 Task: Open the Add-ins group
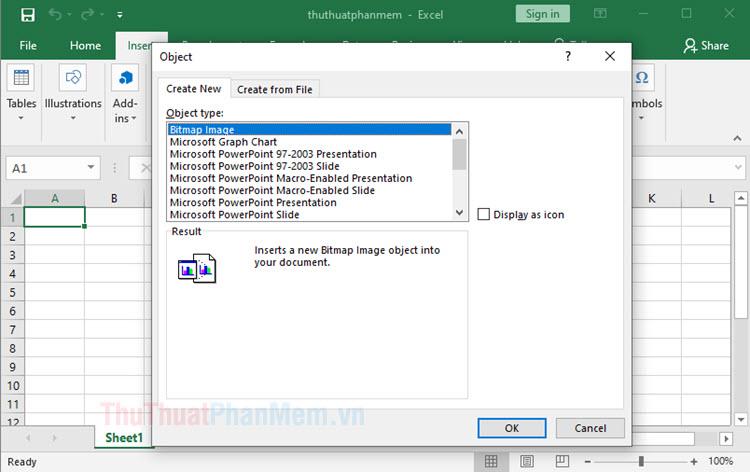(125, 92)
